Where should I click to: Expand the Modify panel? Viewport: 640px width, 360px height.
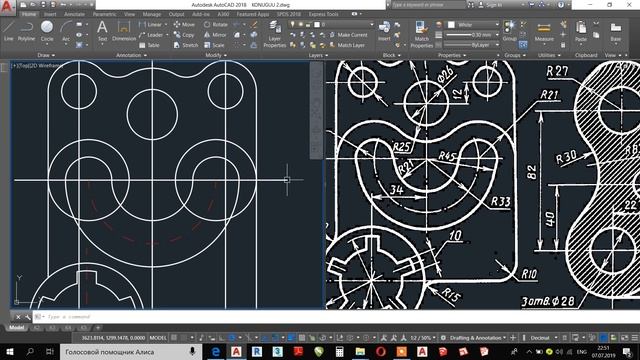pos(216,55)
